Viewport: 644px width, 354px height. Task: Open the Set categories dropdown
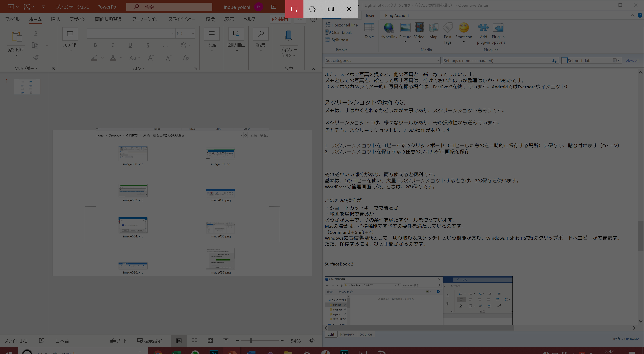[x=438, y=61]
